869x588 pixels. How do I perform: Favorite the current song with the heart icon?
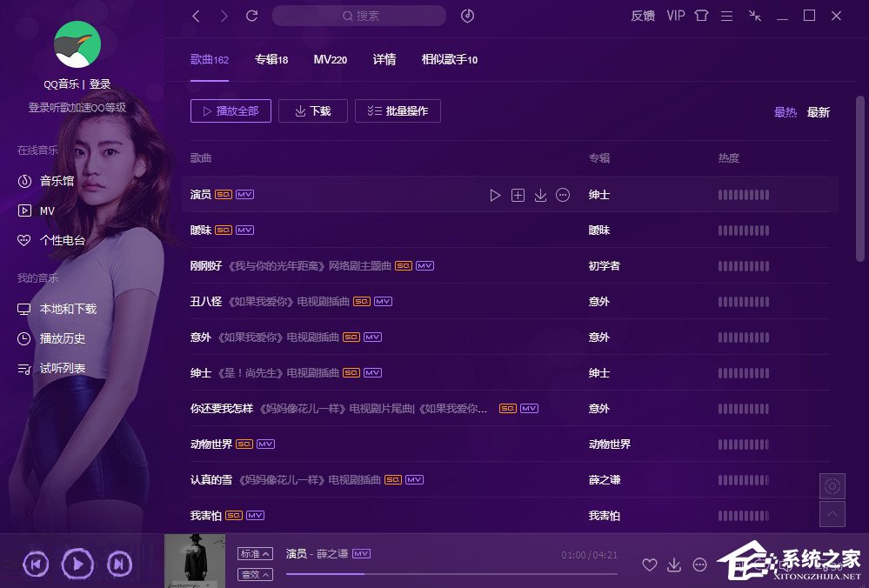coord(648,565)
